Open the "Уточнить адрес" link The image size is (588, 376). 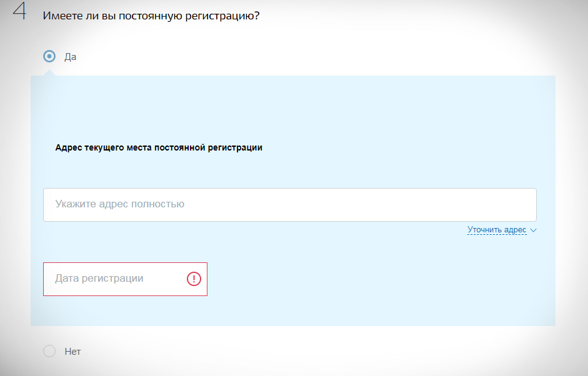point(497,230)
